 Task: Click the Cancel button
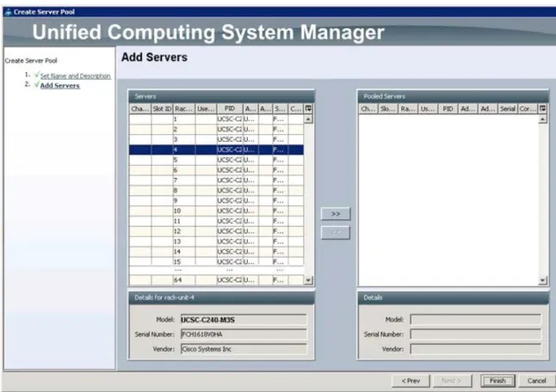pyautogui.click(x=536, y=381)
